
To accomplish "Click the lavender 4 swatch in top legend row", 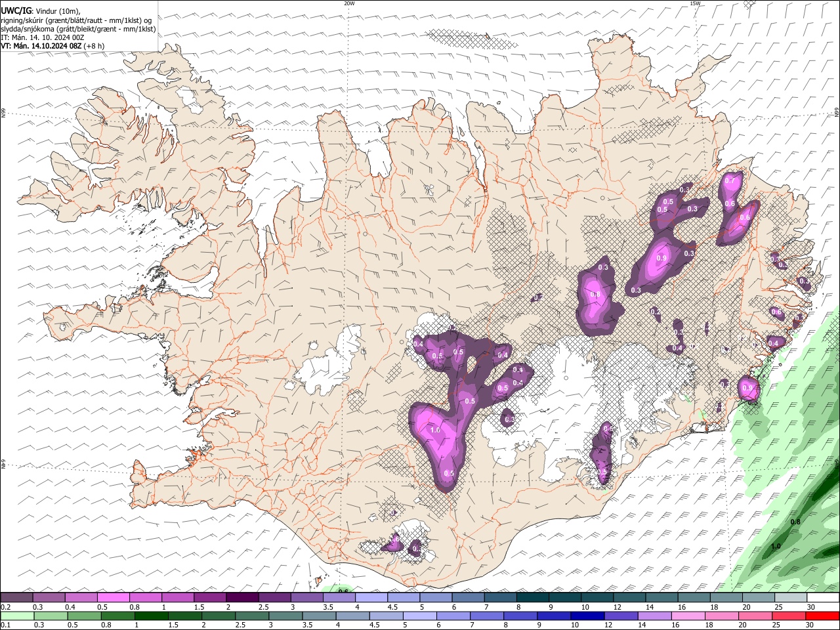I will pos(371,598).
